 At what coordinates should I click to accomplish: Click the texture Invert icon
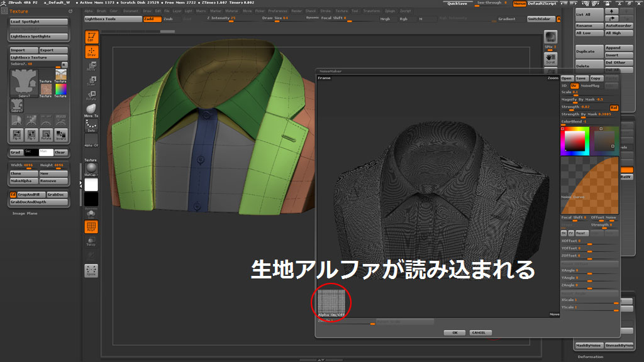pyautogui.click(x=61, y=134)
